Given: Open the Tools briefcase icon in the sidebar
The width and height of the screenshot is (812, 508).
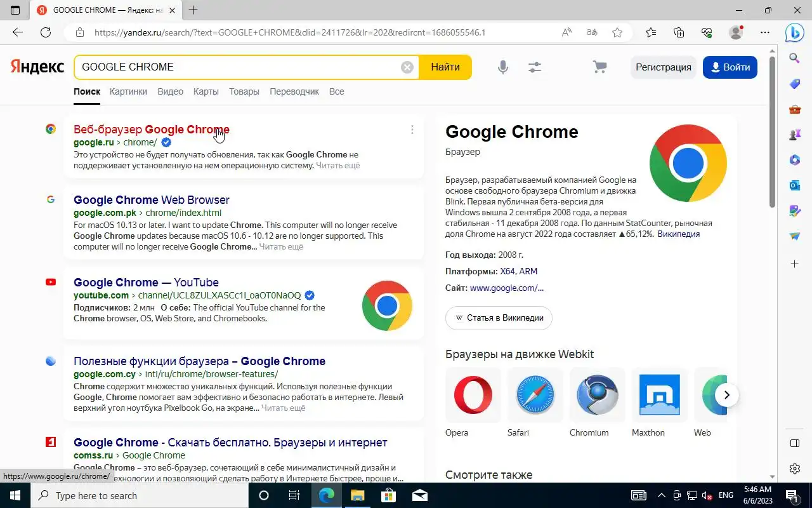Looking at the screenshot, I should [795, 109].
